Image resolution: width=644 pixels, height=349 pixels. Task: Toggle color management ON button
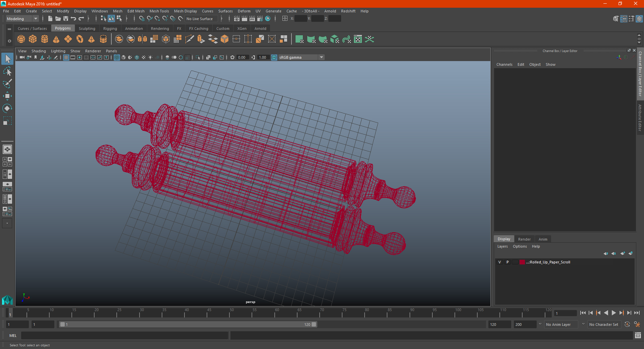tap(274, 57)
